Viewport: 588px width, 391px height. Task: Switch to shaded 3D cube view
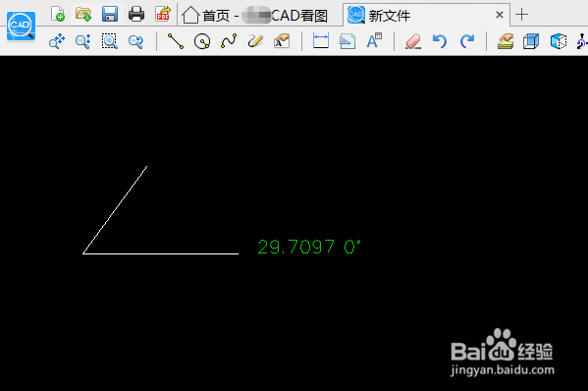coord(559,41)
